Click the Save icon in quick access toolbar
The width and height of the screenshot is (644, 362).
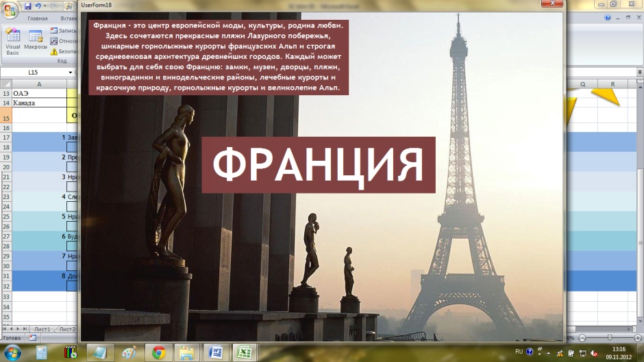27,5
